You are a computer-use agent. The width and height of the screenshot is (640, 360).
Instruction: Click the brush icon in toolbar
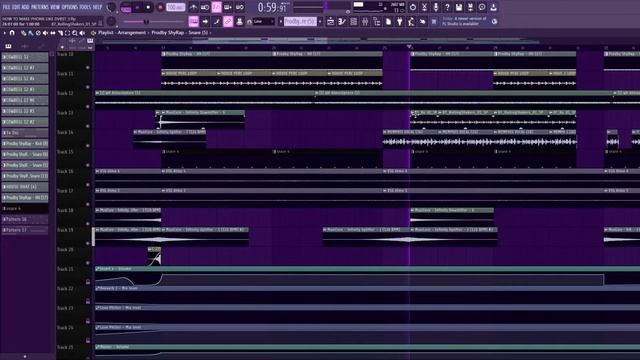[x=216, y=22]
